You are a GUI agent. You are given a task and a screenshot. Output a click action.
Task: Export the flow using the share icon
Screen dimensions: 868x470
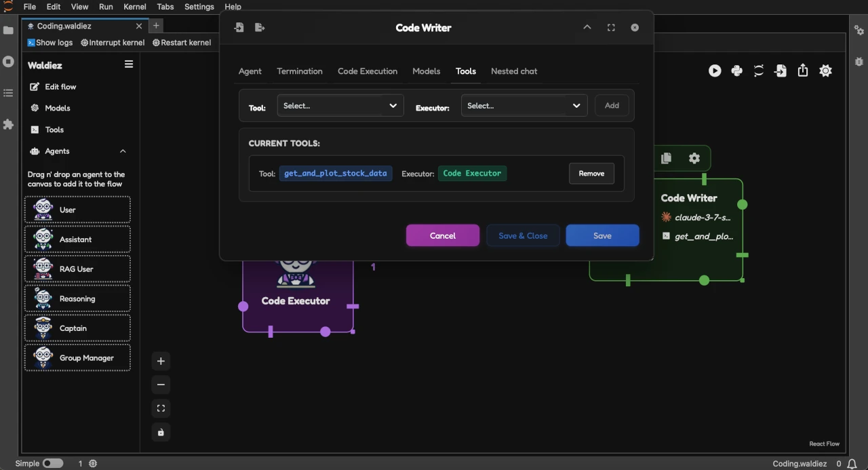point(803,71)
